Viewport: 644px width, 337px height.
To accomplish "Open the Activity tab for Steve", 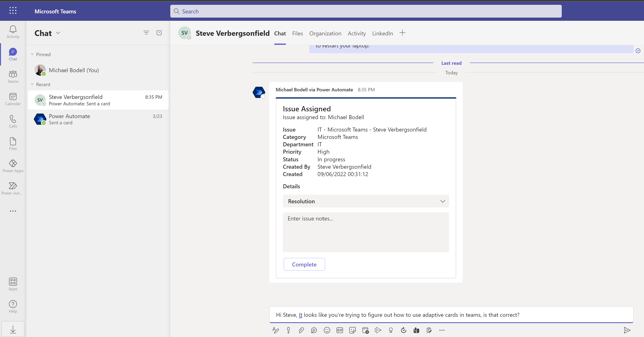I will pyautogui.click(x=357, y=33).
